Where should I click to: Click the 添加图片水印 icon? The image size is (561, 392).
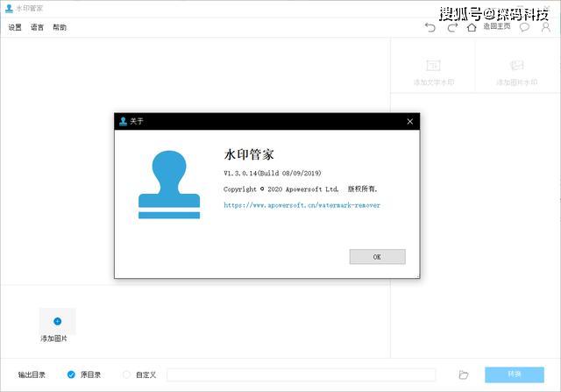(x=516, y=66)
